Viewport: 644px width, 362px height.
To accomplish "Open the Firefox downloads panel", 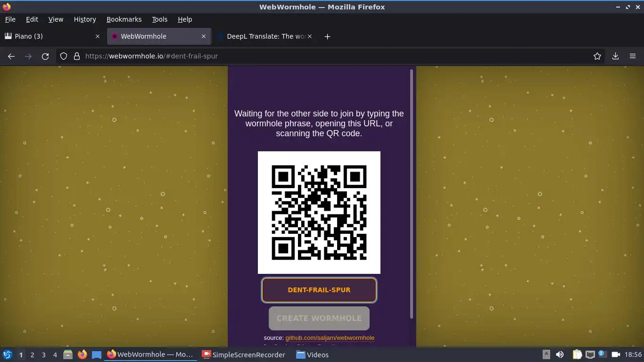I will pyautogui.click(x=615, y=56).
